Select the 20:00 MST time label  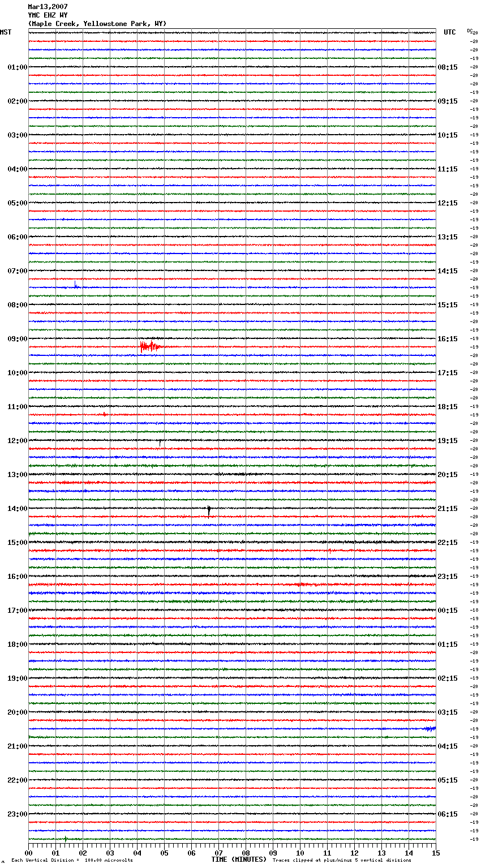[x=18, y=712]
